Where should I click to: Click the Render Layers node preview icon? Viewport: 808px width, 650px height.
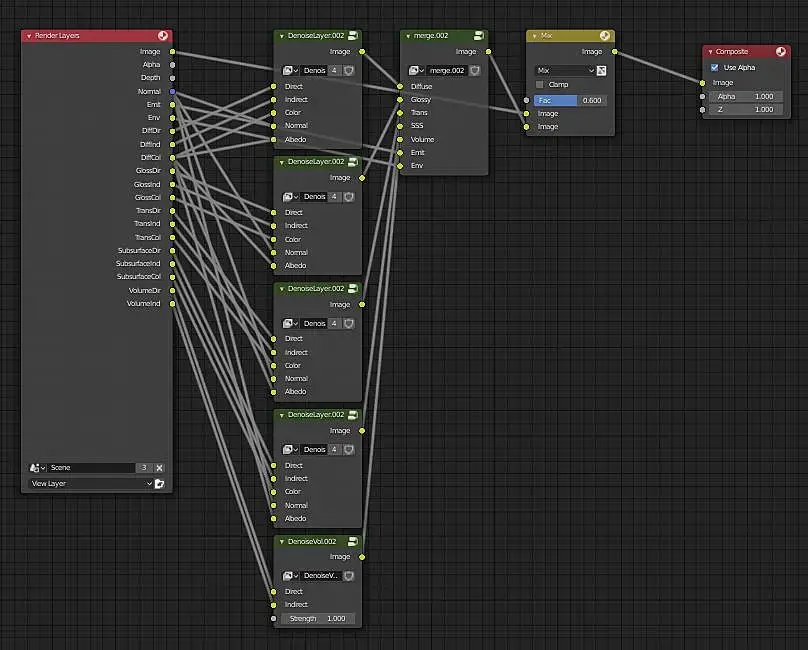point(163,36)
